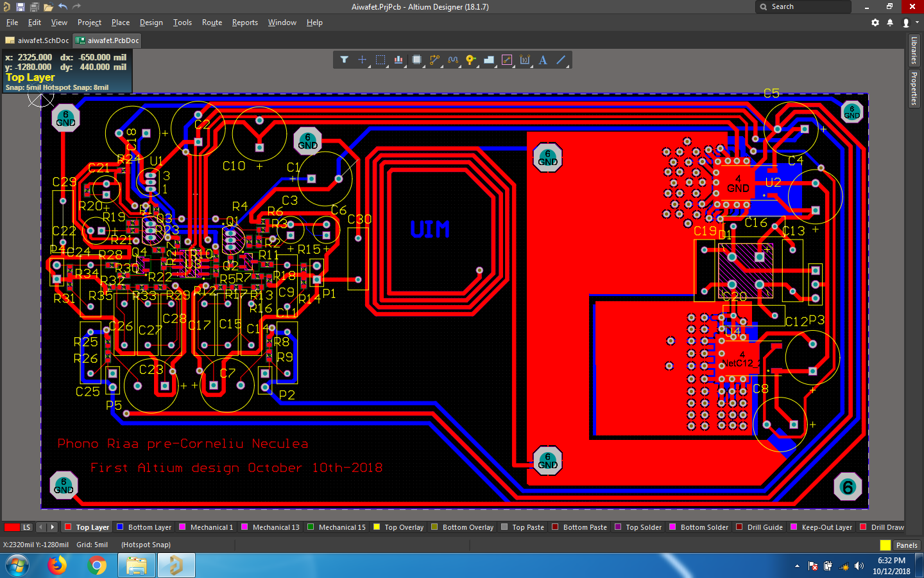Select the Bottom Overlay layer tab
924x578 pixels.
pyautogui.click(x=462, y=527)
